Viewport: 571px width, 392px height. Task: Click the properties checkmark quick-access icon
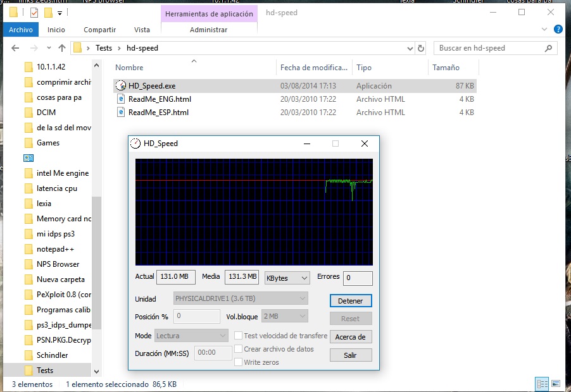pos(34,13)
